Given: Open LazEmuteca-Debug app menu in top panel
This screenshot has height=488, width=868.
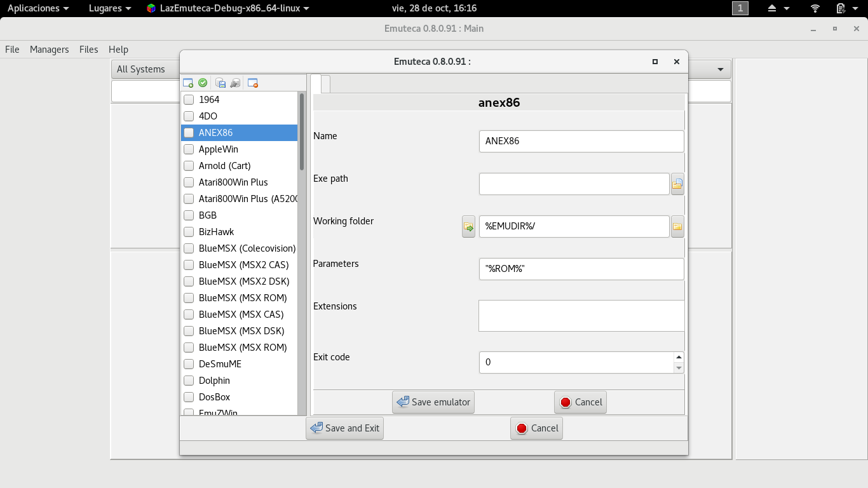Looking at the screenshot, I should pyautogui.click(x=228, y=8).
